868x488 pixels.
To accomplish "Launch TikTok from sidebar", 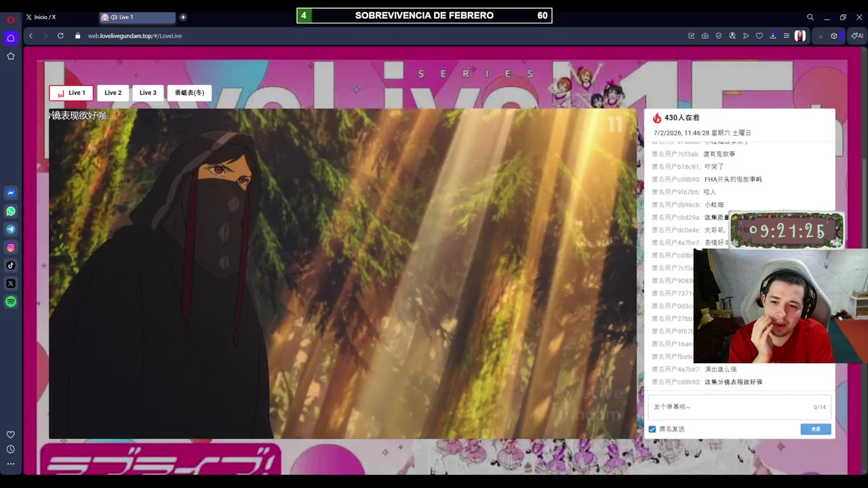I will [x=11, y=266].
